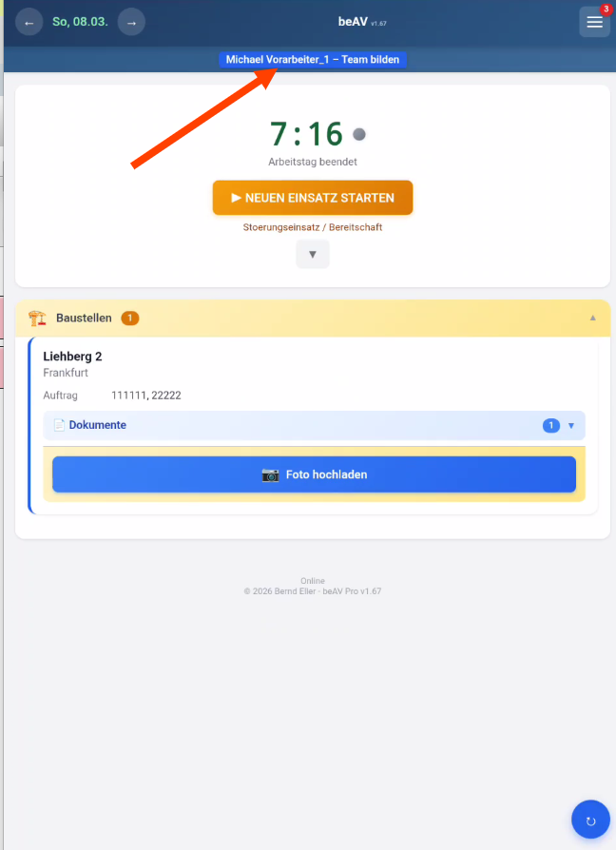Start a new shift with Neuen Einsatz Starten
The height and width of the screenshot is (850, 616).
[313, 198]
